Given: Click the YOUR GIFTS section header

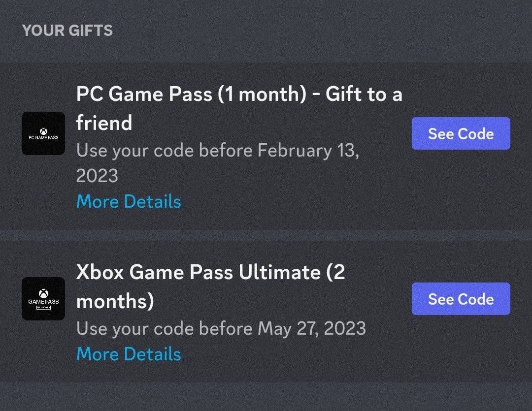Looking at the screenshot, I should point(67,31).
